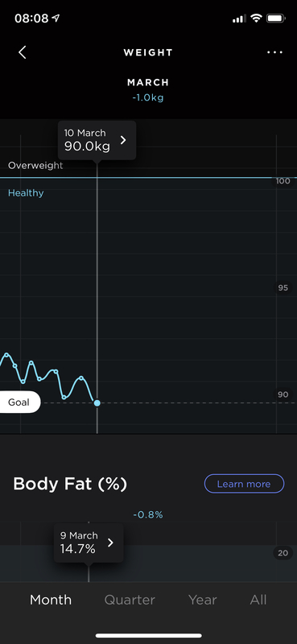Image resolution: width=297 pixels, height=644 pixels.
Task: Switch to the Month view tab
Action: pyautogui.click(x=51, y=600)
